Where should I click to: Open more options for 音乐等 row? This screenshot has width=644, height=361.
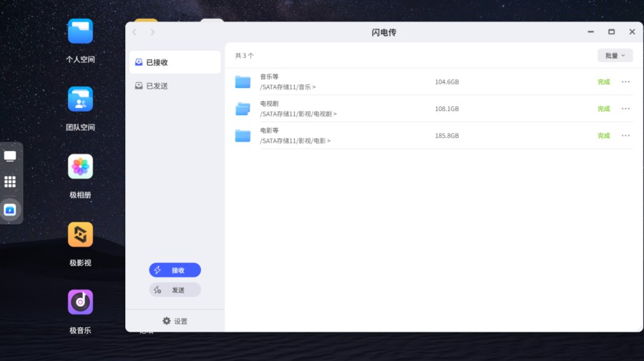tap(625, 81)
